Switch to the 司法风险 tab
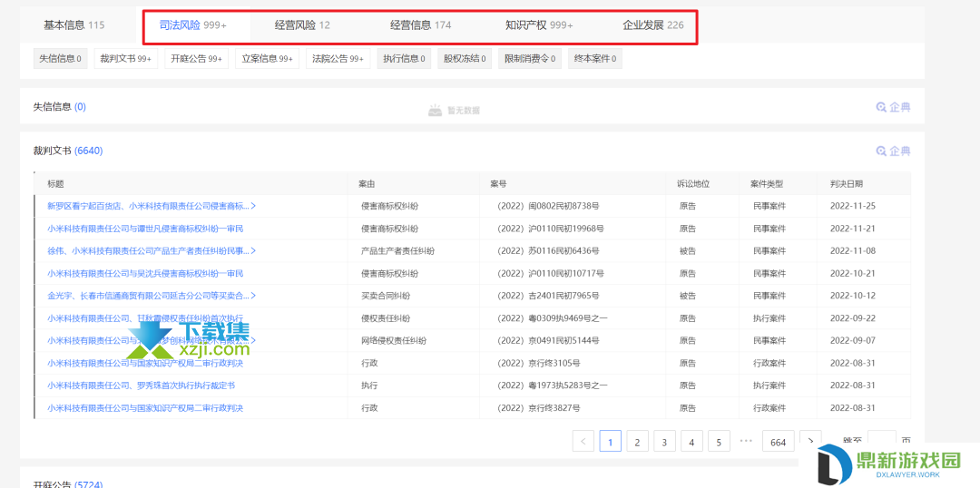980x488 pixels. (x=193, y=25)
